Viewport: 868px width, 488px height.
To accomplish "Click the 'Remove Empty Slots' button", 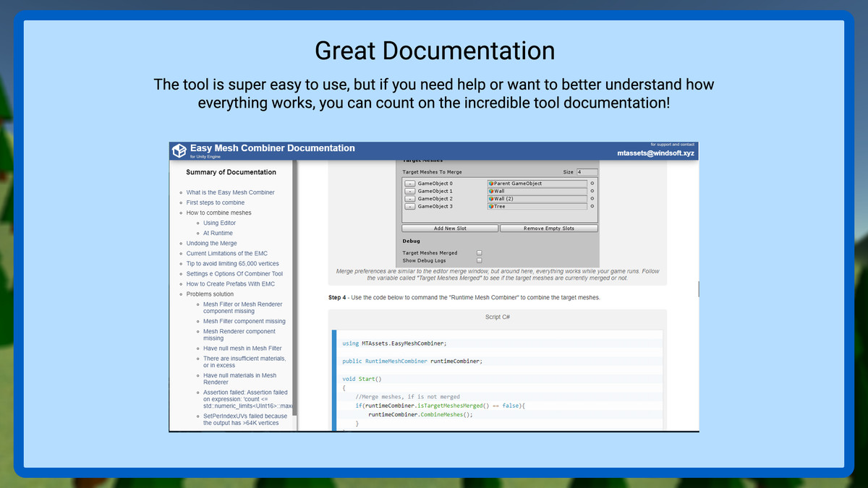I will (549, 228).
